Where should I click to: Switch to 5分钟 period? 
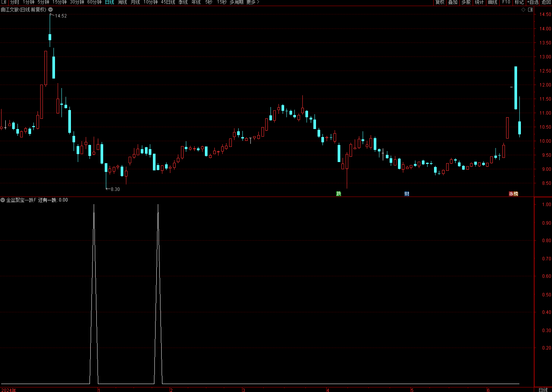[x=43, y=2]
